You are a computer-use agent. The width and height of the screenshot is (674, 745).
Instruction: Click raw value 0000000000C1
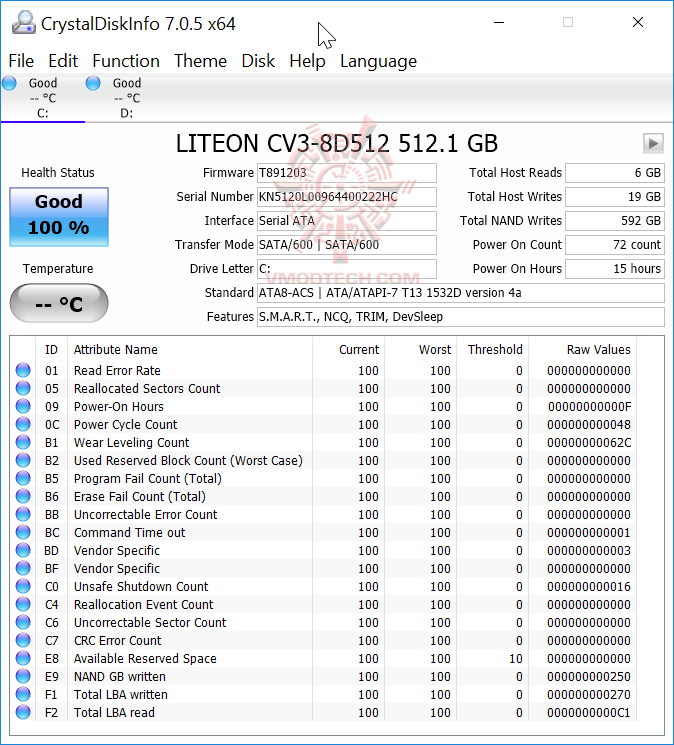coord(589,713)
